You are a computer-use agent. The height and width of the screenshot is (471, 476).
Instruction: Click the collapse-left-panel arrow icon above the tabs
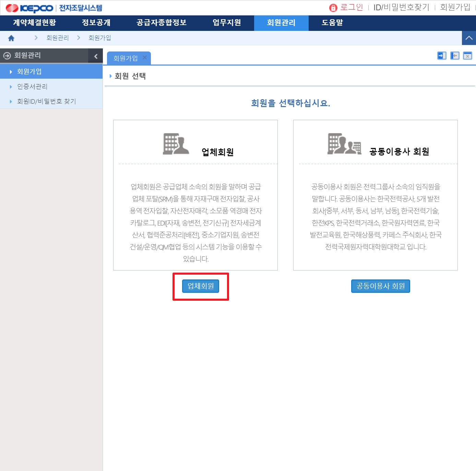(x=454, y=55)
